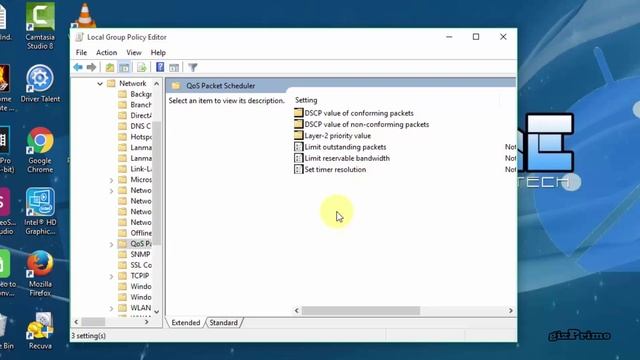Click the tree pane scroll-left arrow
The width and height of the screenshot is (640, 360).
click(x=76, y=322)
